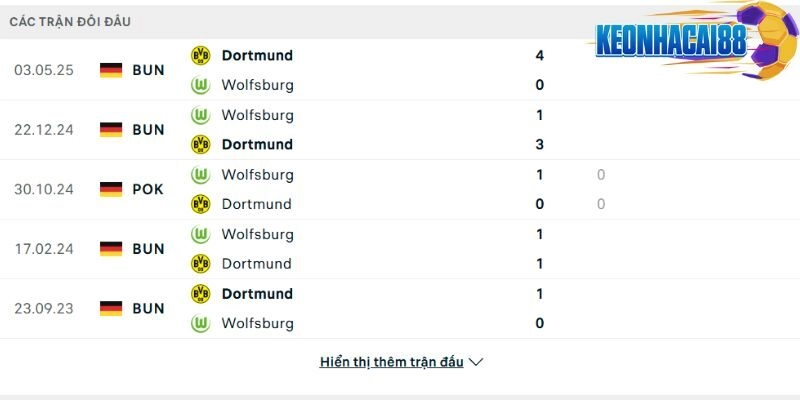
Task: Open "Hiển thị thêm trận đấu" link
Action: pyautogui.click(x=391, y=362)
